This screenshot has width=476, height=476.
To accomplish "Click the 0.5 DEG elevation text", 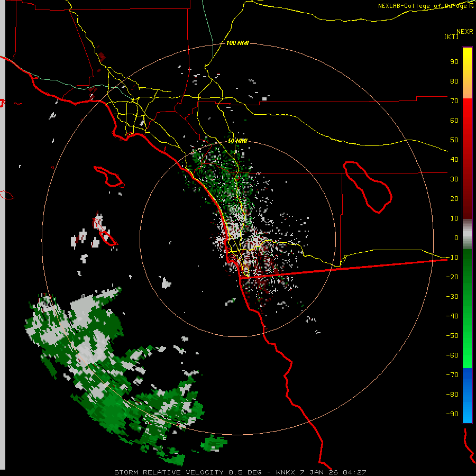I will (x=245, y=472).
